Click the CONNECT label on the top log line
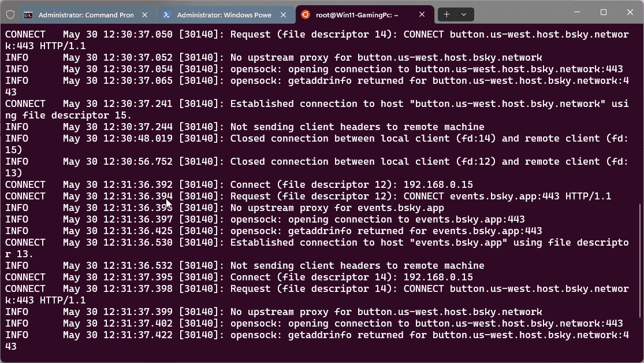Viewport: 644px width, 363px height. 24,34
